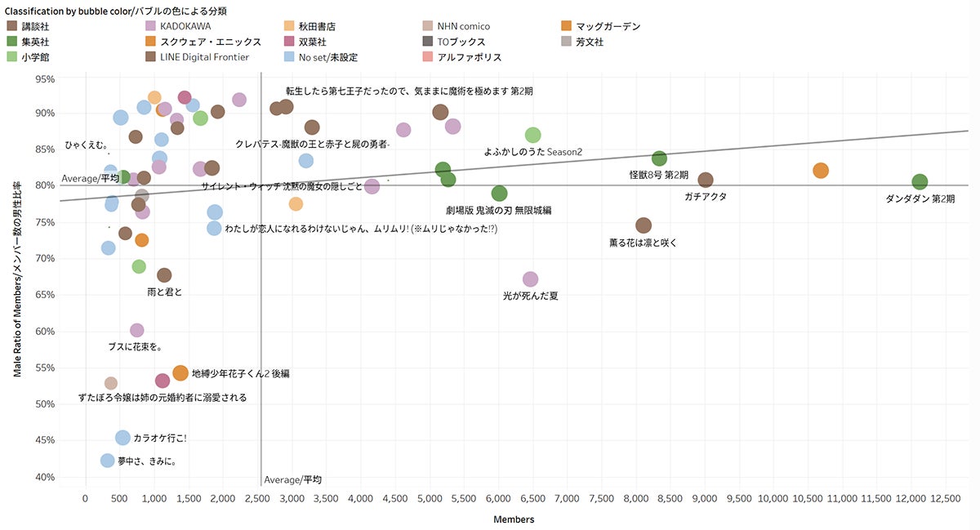This screenshot has width=980, height=530.
Task: Select the KADOKAWA purple legend swatch
Action: (x=151, y=27)
